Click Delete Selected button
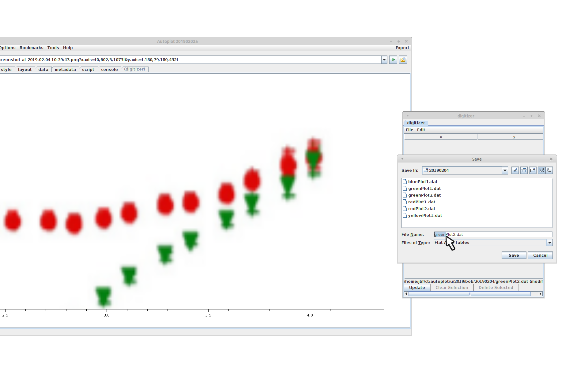The image size is (588, 368). [x=496, y=288]
